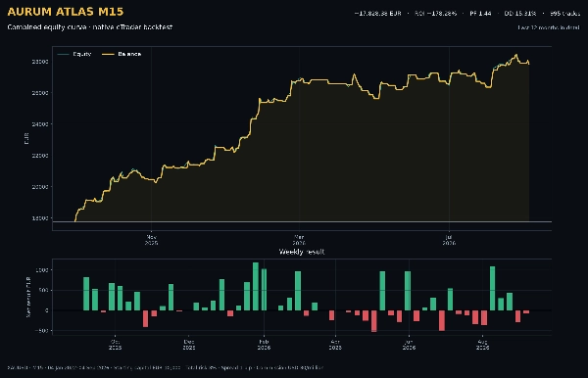588x378 pixels.
Task: Click the 20000 y-axis label
Action: 40,187
